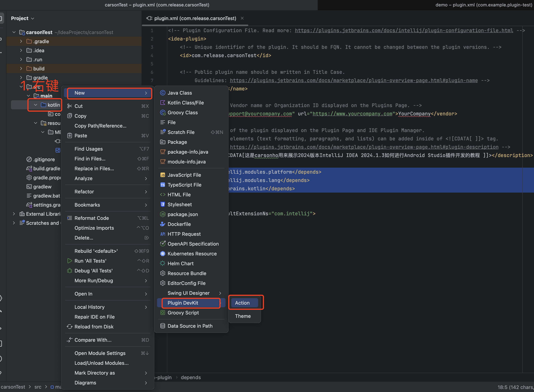Click the Dockerfile whale icon

coord(163,224)
